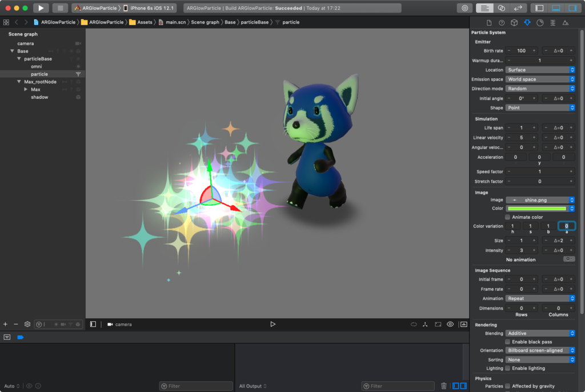Select iPhone 6s iOS 12.1 destination
Image resolution: width=585 pixels, height=392 pixels.
click(149, 8)
